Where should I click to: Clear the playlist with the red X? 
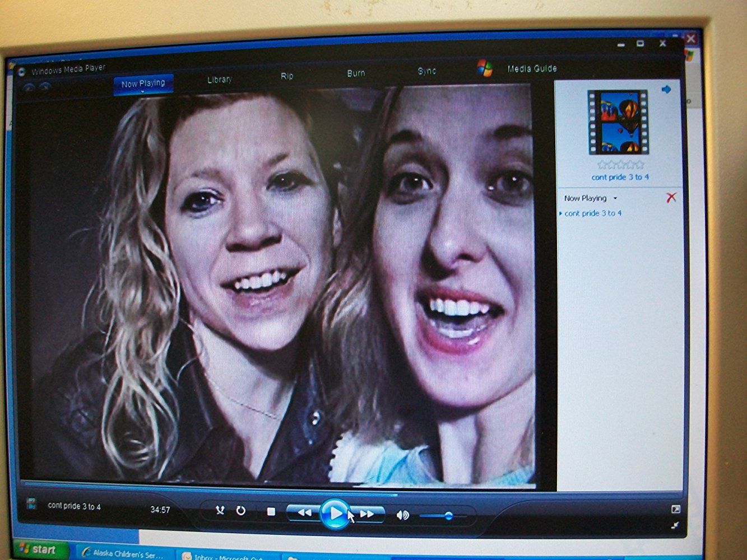click(x=671, y=197)
